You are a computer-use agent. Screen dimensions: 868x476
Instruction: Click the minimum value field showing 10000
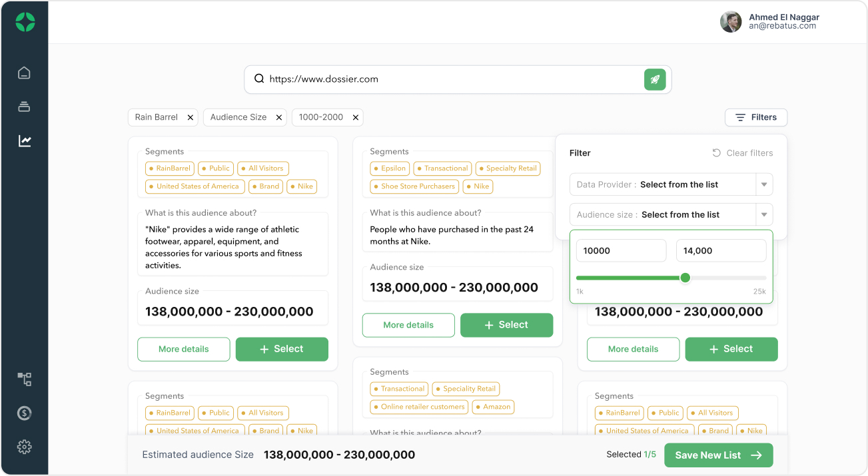621,250
